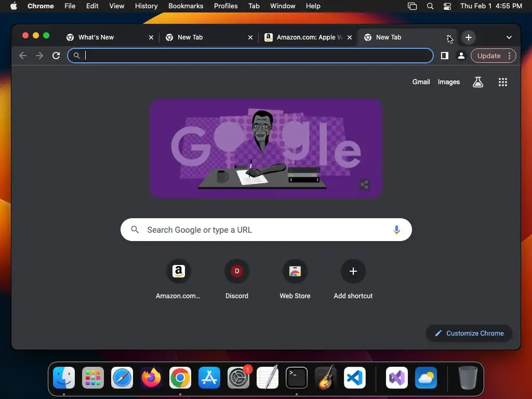Open the File menu
The image size is (532, 399).
point(70,6)
